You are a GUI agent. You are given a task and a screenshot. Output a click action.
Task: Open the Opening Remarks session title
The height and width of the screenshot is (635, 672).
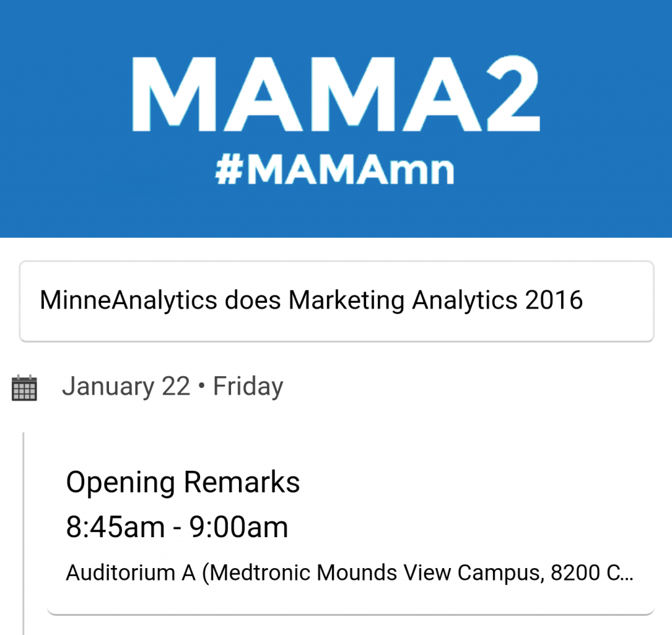183,483
